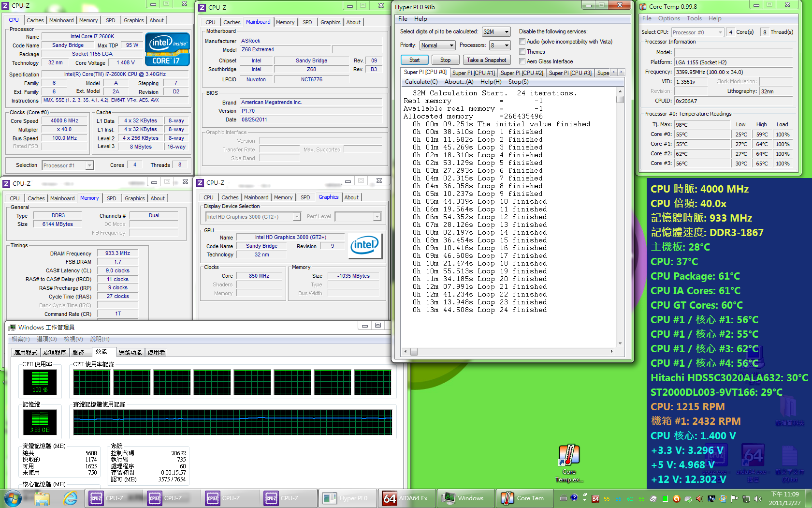Open Task Manager 使用者 tab

[x=156, y=353]
